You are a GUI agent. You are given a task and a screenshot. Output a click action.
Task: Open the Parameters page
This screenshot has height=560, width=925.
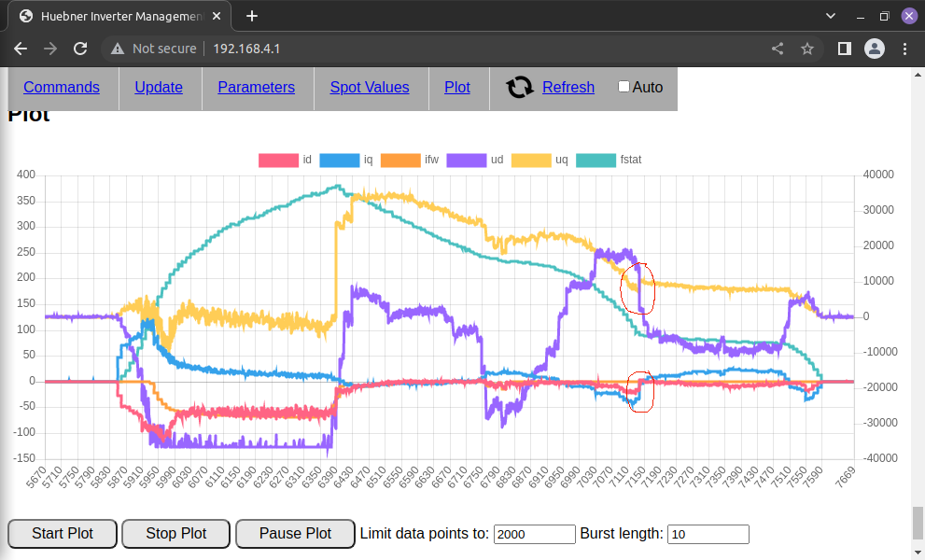tap(256, 88)
